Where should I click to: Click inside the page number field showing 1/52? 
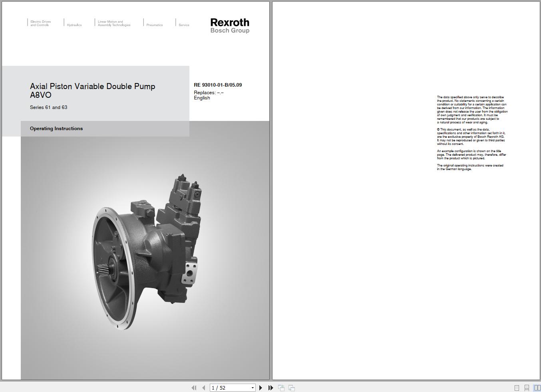(x=228, y=388)
